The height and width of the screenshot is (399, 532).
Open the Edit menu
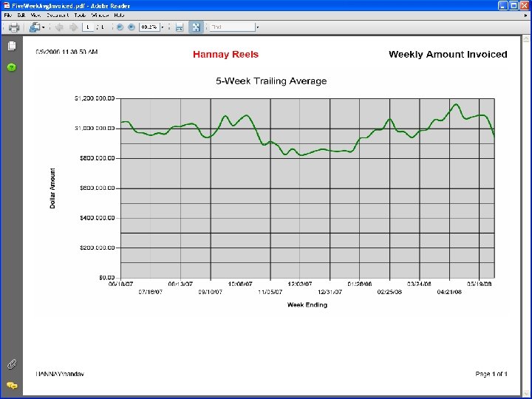21,16
